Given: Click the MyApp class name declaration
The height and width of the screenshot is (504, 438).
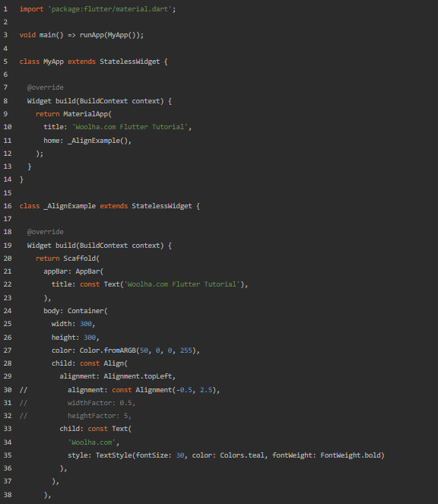Looking at the screenshot, I should click(x=53, y=62).
